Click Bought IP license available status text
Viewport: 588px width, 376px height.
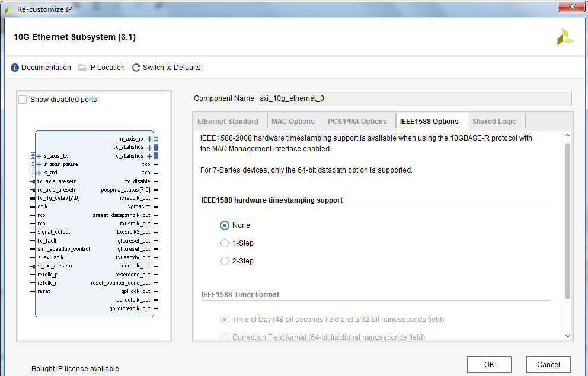75,369
